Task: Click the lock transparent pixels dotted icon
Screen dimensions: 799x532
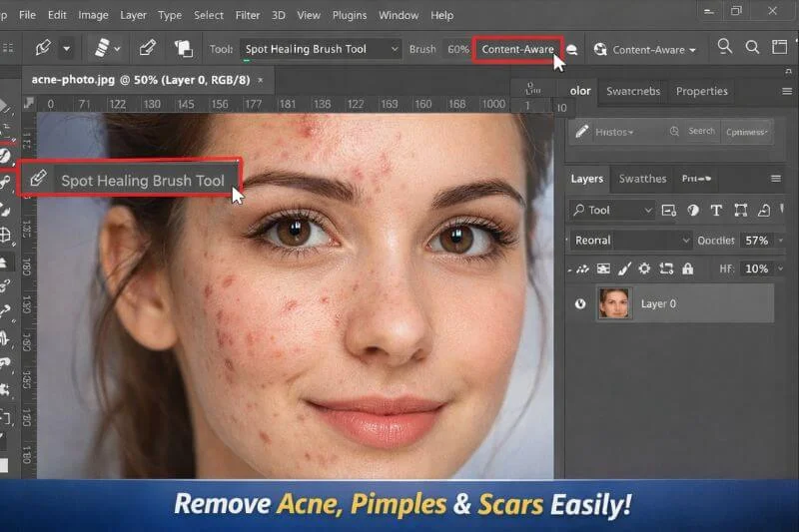Action: pyautogui.click(x=582, y=268)
